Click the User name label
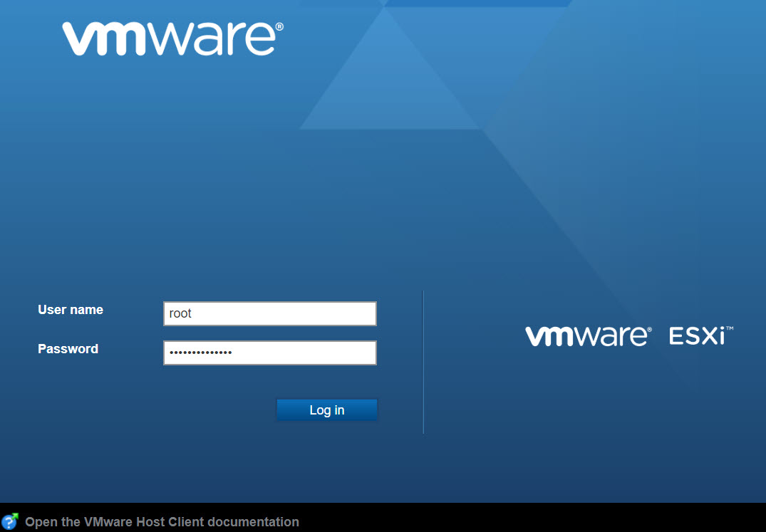 71,310
